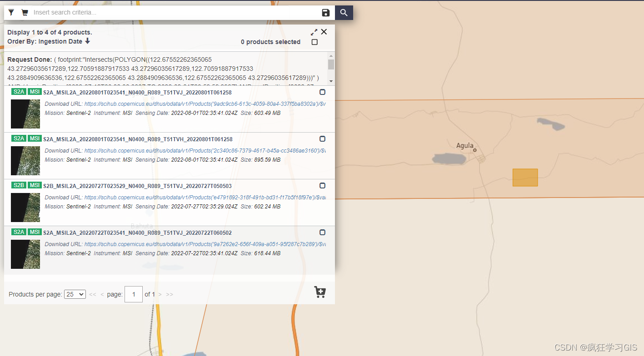Add selected products to cart icon
Viewport: 644px width, 356px height.
[320, 292]
